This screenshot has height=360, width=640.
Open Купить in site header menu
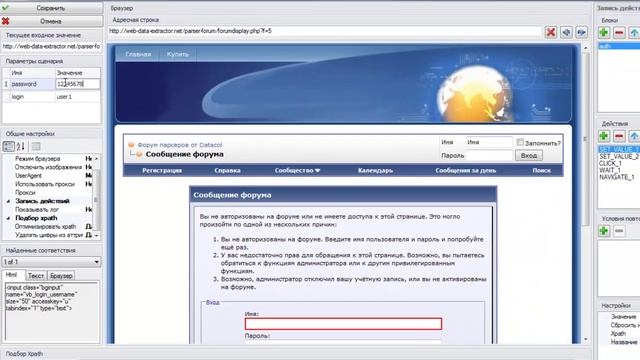(178, 54)
